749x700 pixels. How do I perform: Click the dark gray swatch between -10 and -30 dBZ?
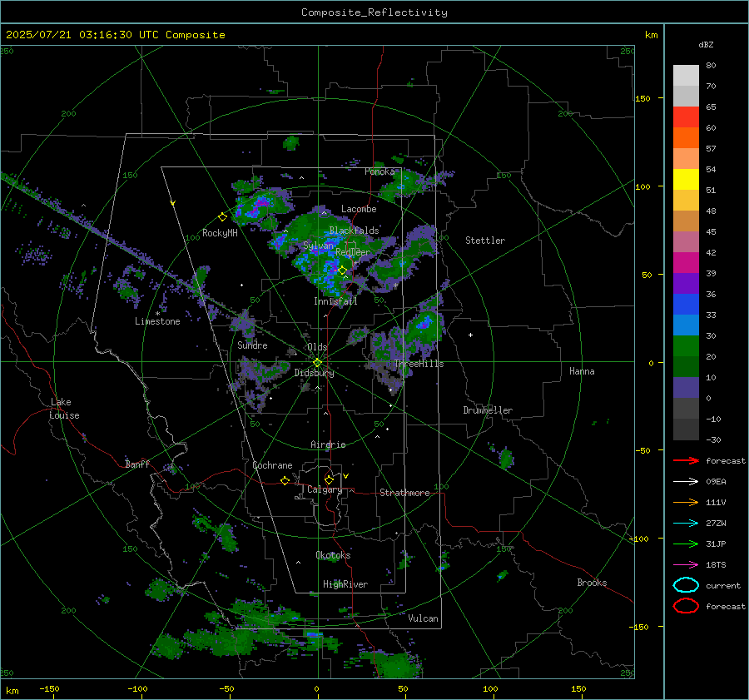tap(686, 429)
